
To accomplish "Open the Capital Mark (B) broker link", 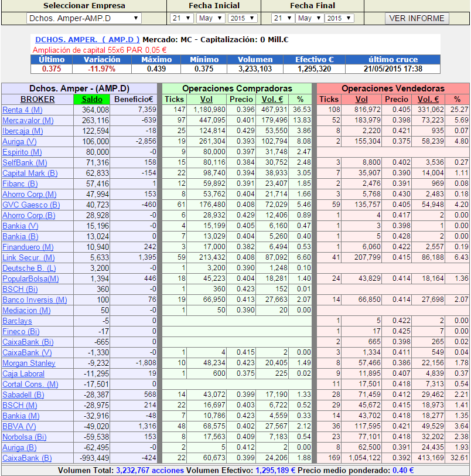I will tap(30, 174).
